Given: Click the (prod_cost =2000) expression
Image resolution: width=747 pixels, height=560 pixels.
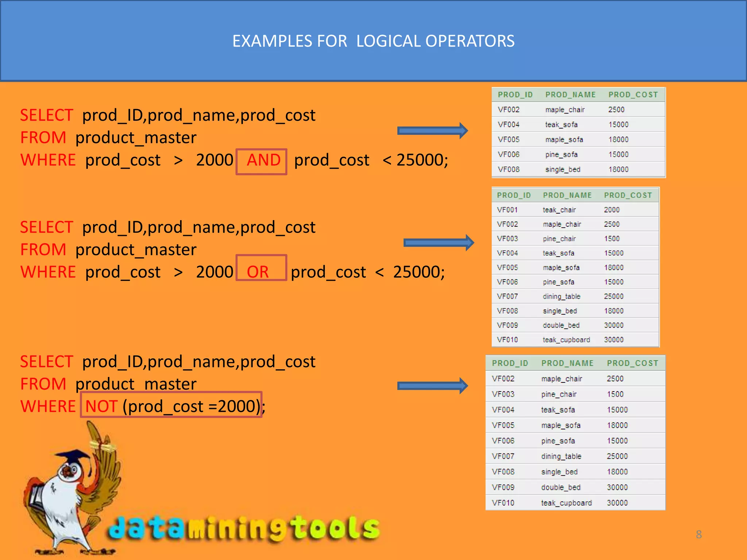Looking at the screenshot, I should point(191,407).
